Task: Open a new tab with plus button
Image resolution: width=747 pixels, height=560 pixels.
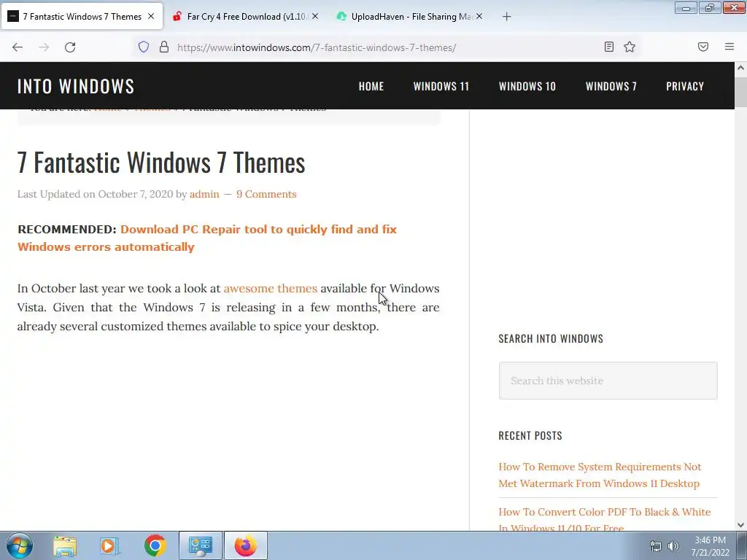Action: click(506, 17)
